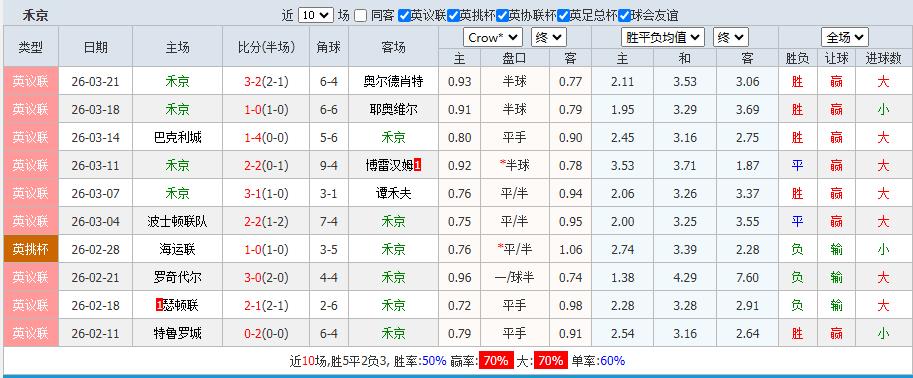The height and width of the screenshot is (378, 913).
Task: Click the red 70% 赢率 badge
Action: (x=496, y=361)
